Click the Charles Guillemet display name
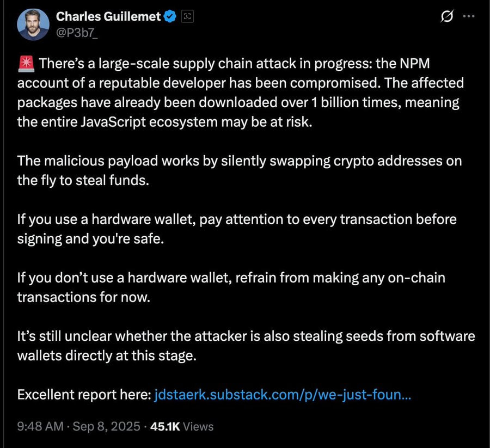This screenshot has height=448, width=490. (108, 16)
